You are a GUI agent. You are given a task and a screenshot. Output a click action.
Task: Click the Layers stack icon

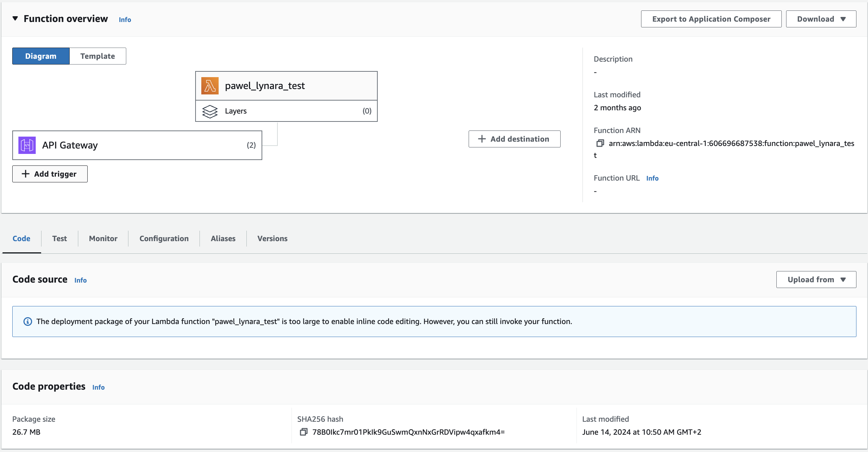210,111
